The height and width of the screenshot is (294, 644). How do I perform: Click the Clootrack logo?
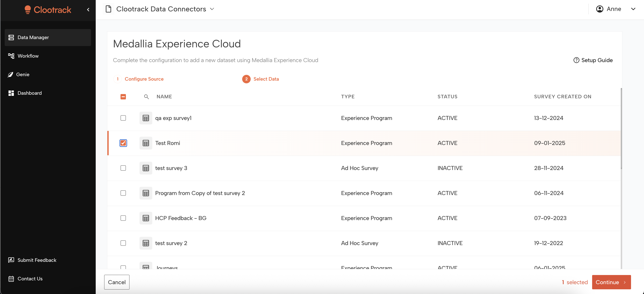click(x=48, y=9)
